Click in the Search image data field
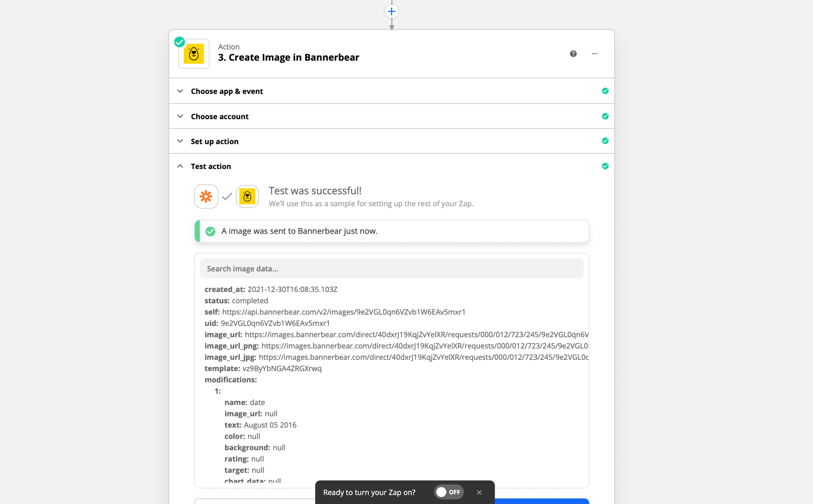The image size is (813, 504). (x=391, y=269)
